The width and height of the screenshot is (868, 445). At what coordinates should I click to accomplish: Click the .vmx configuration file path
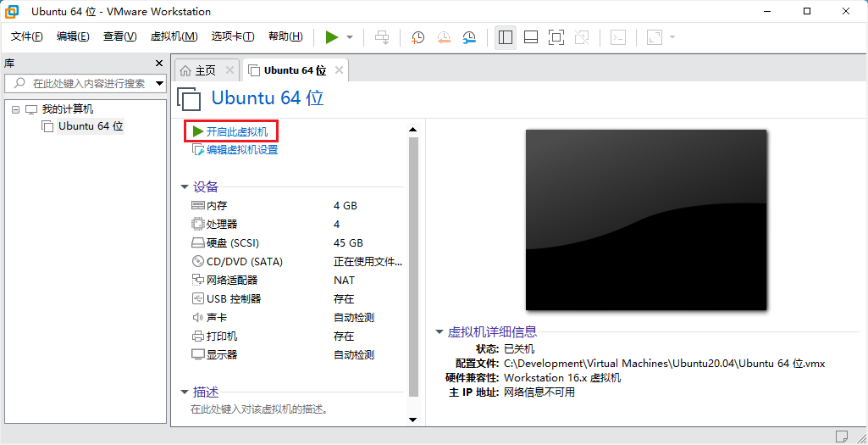665,364
